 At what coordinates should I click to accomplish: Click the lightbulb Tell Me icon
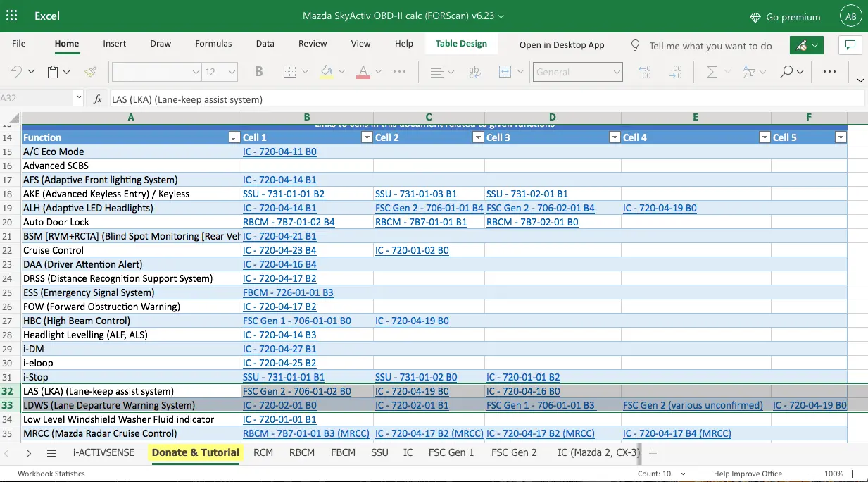(636, 45)
